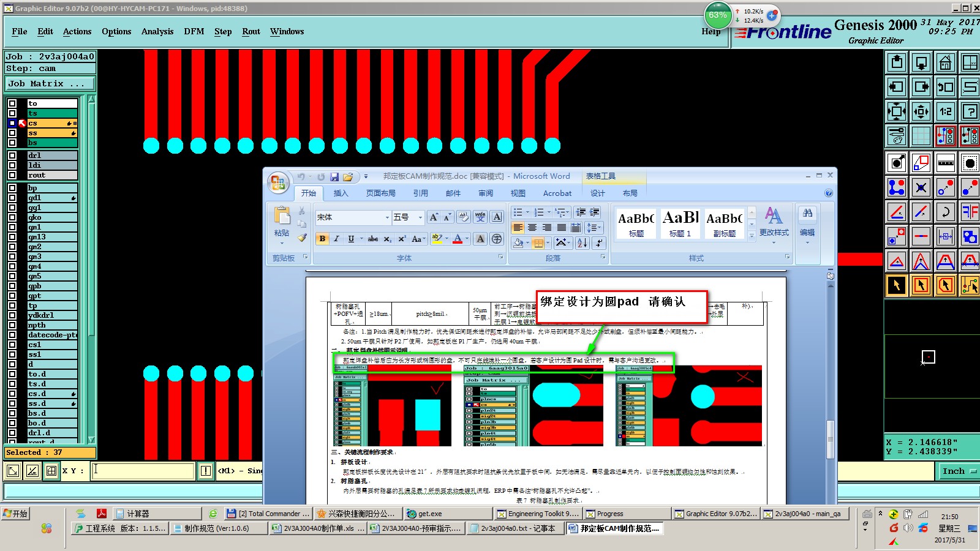This screenshot has height=551, width=980.
Task: Toggle the checkbox for layer 'rout'
Action: (12, 175)
